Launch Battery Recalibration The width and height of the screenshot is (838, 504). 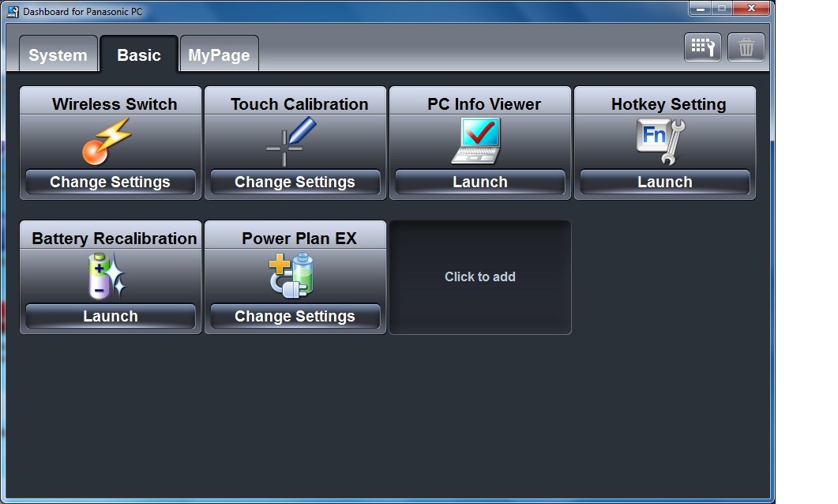pyautogui.click(x=110, y=316)
